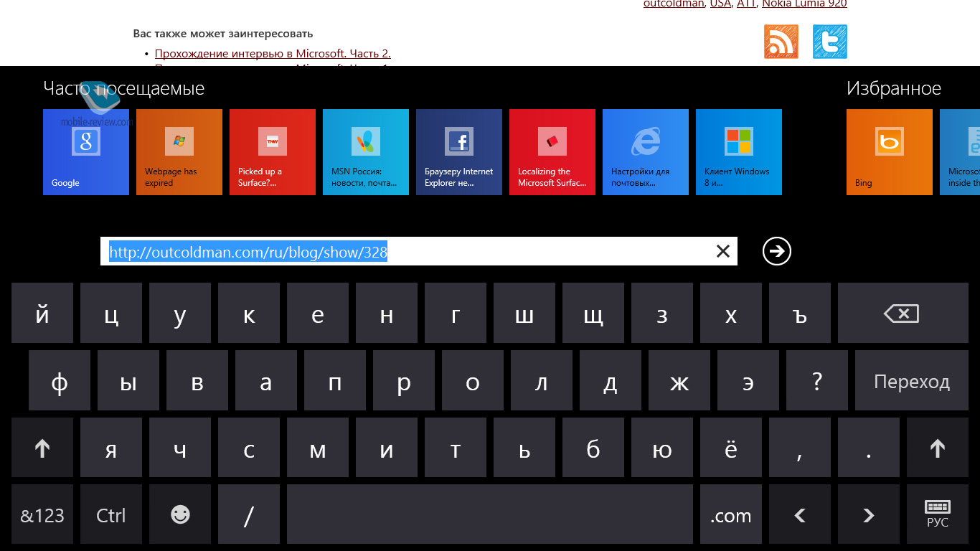Image resolution: width=980 pixels, height=551 pixels.
Task: Open РУС keyboard language switcher
Action: coord(938,515)
